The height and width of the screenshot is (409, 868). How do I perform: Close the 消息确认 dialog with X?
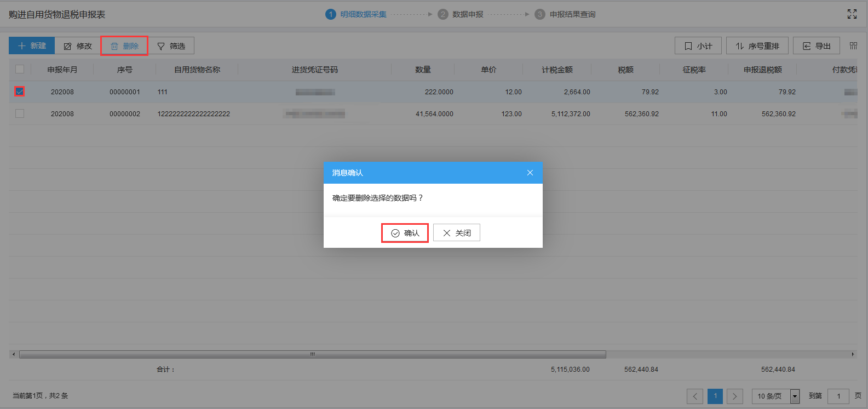(x=530, y=173)
